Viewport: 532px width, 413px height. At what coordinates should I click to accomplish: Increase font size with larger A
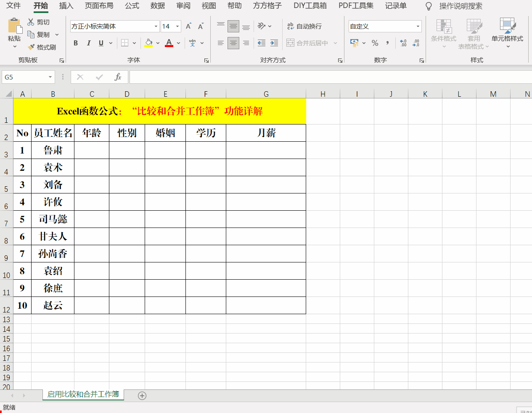tap(188, 26)
